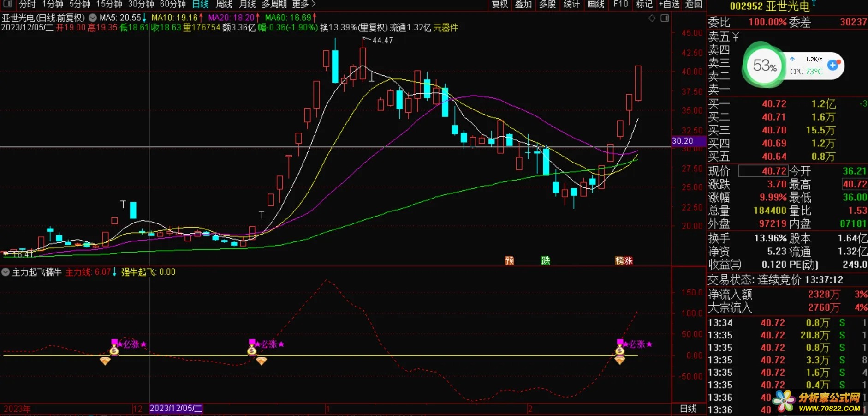Click the 2023/12/05/二 date label on axis
868x416 pixels.
(176, 409)
